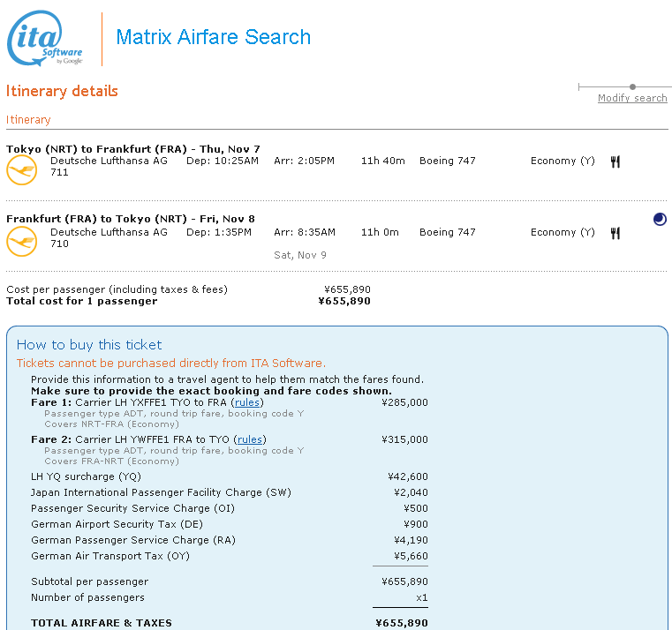Click the Itinerary details heading
Screen dimensions: 672x630
coord(62,91)
